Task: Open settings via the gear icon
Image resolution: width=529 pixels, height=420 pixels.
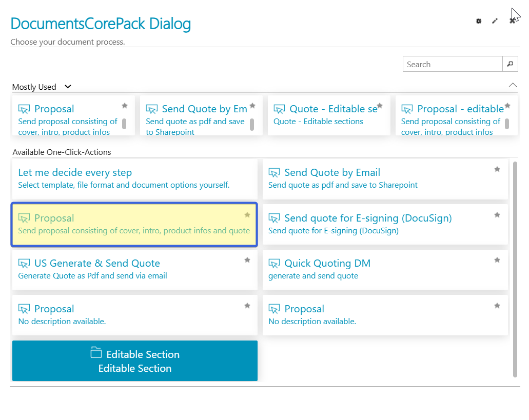Action: click(479, 21)
